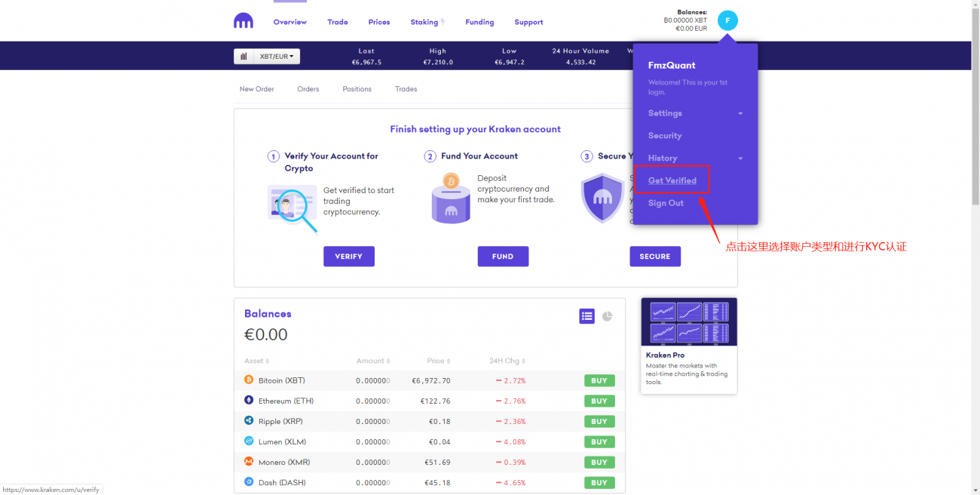Open the user avatar profile icon
The width and height of the screenshot is (980, 495).
(x=727, y=21)
